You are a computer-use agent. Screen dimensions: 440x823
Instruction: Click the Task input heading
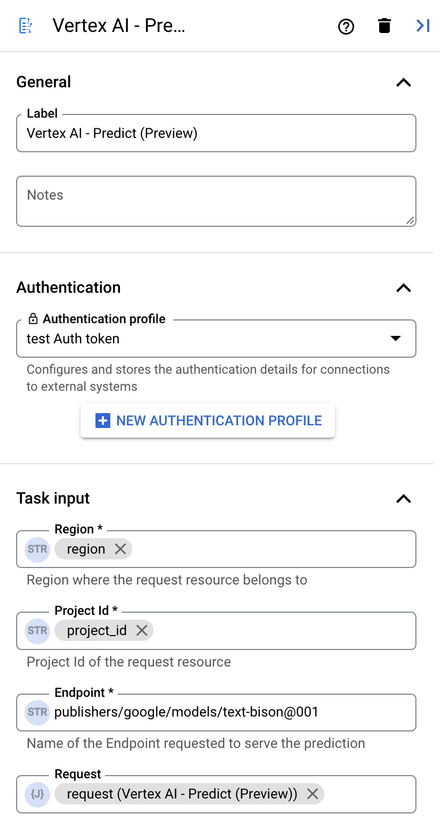53,498
